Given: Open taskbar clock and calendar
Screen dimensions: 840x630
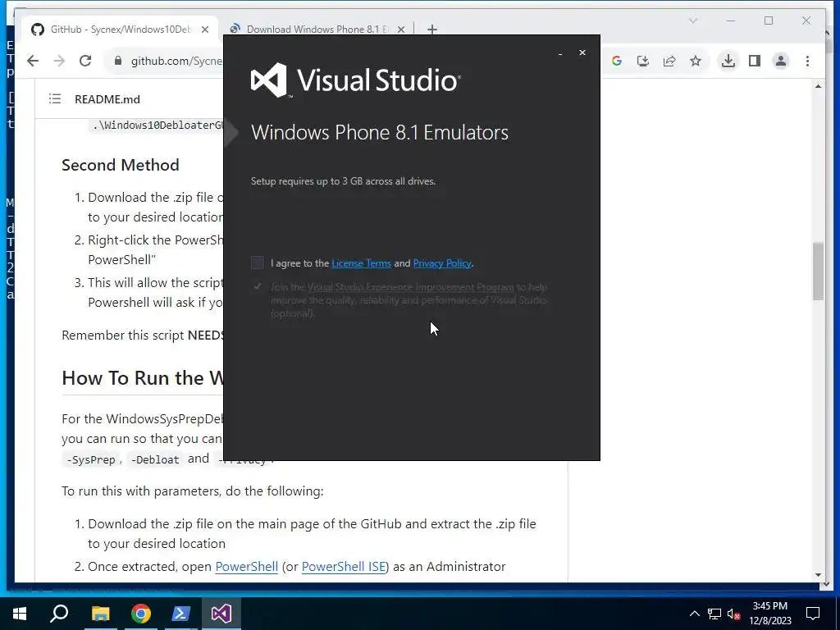Looking at the screenshot, I should click(x=769, y=614).
